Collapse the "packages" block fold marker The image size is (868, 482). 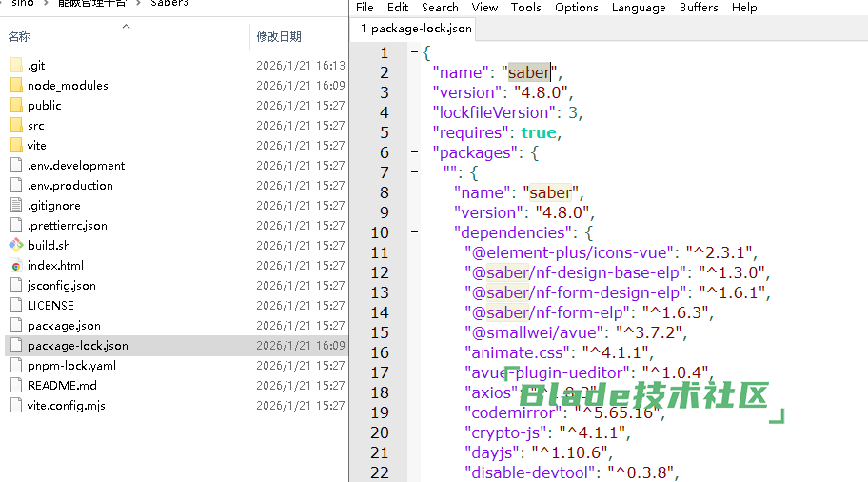tap(414, 153)
